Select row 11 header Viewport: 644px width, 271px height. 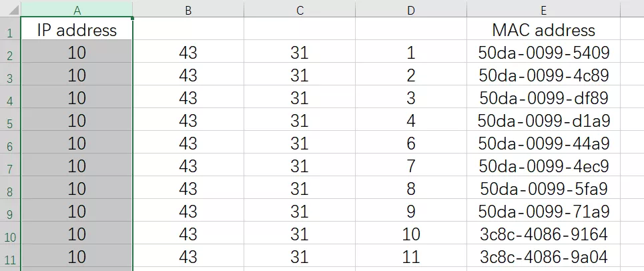coord(10,258)
